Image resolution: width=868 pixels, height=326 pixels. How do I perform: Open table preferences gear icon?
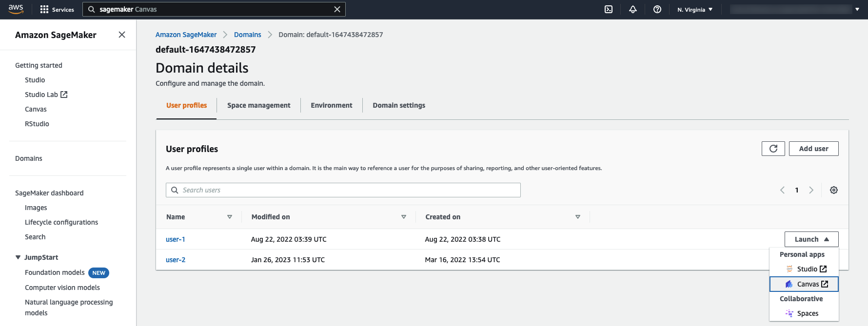click(834, 190)
